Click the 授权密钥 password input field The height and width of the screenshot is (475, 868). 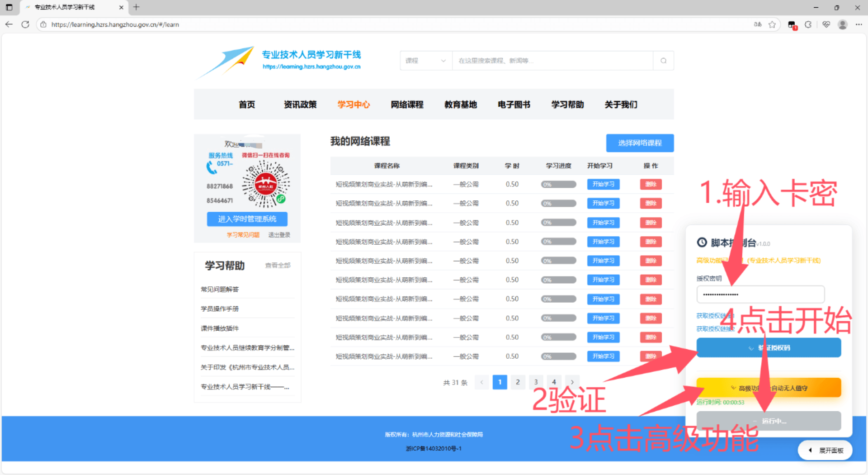click(760, 294)
